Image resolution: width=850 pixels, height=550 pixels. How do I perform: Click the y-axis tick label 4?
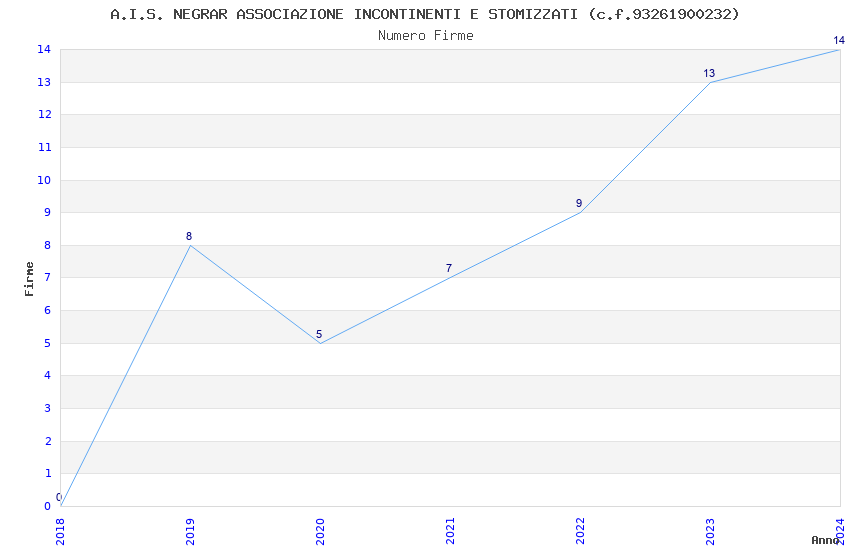(x=48, y=376)
